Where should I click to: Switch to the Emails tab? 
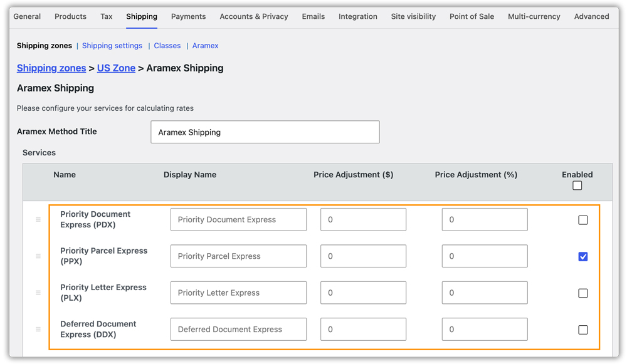(313, 16)
